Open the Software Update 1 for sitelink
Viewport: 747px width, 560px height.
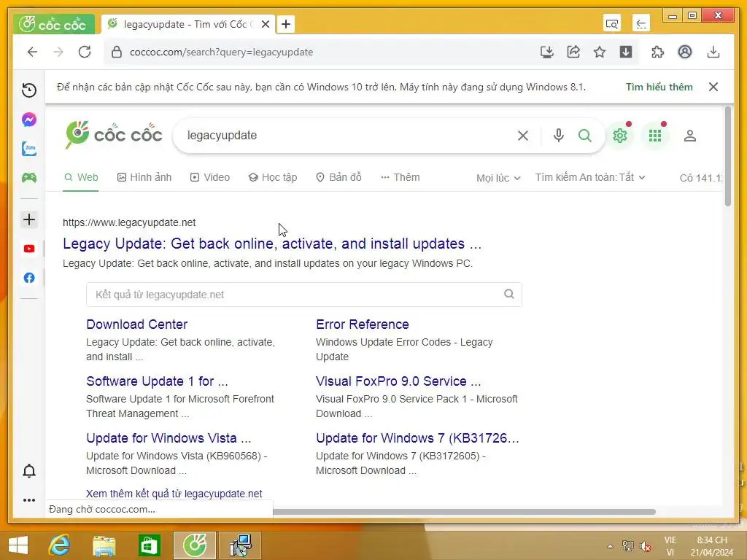[x=158, y=381]
